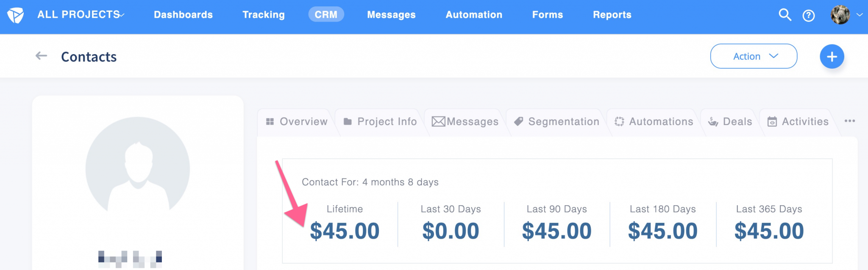This screenshot has width=868, height=270.
Task: Go back using the left arrow
Action: (x=41, y=56)
